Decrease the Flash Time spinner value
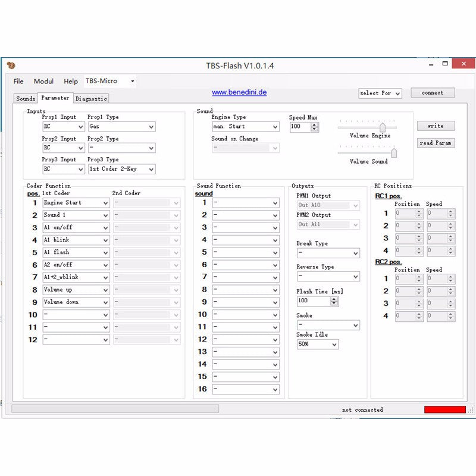 click(334, 303)
